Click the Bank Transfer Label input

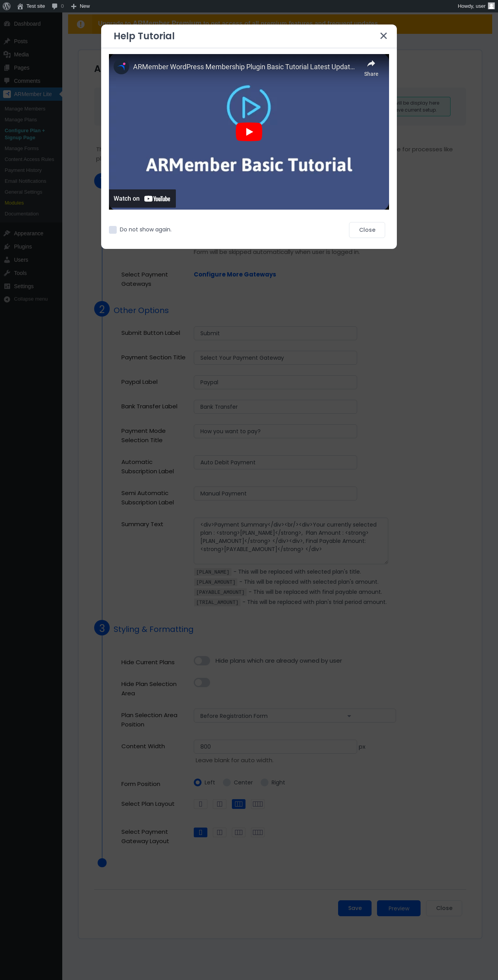pos(275,407)
